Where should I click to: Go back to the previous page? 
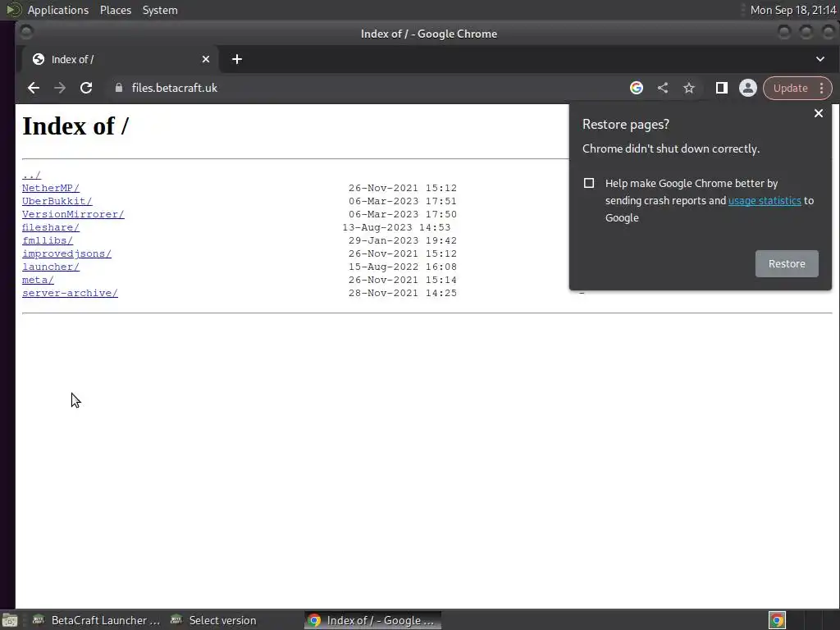(x=33, y=88)
